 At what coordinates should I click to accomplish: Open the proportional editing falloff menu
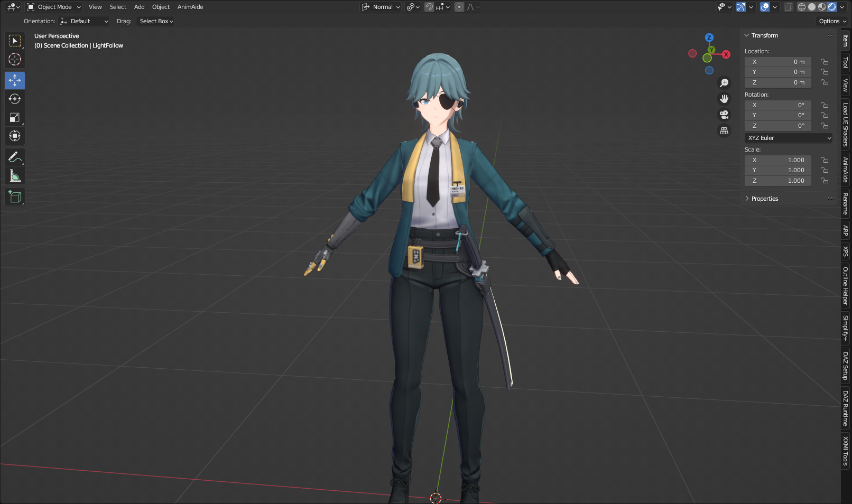tap(473, 7)
